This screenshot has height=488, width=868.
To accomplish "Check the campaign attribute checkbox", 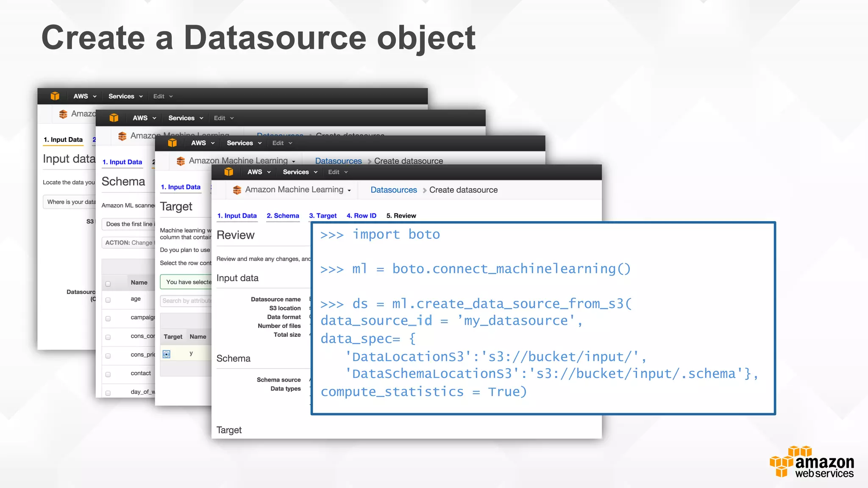I will coord(108,319).
